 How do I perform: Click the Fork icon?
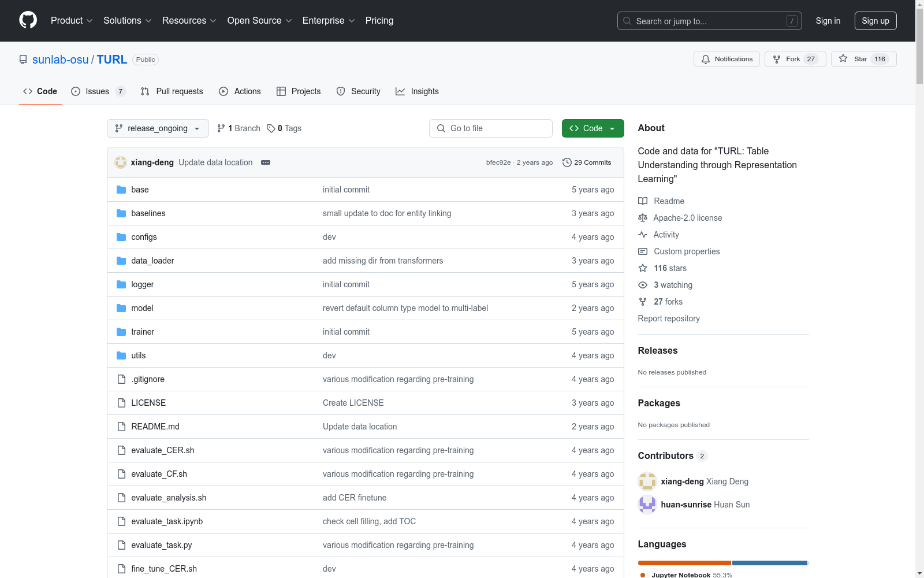777,59
